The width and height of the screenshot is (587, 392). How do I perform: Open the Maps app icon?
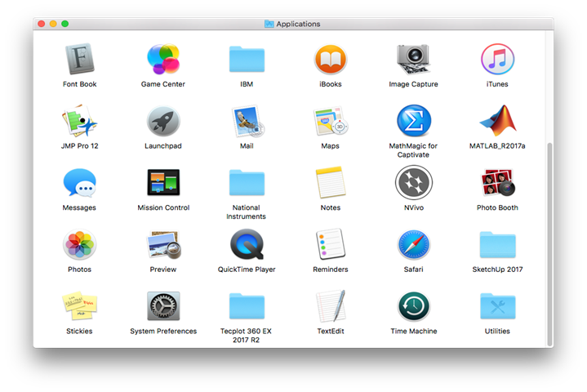coord(331,121)
